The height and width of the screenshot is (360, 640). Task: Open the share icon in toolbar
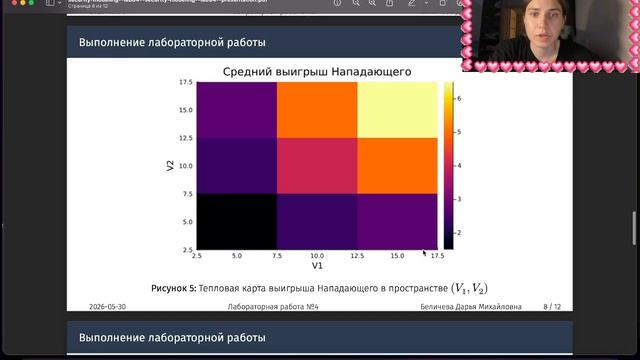tap(389, 3)
